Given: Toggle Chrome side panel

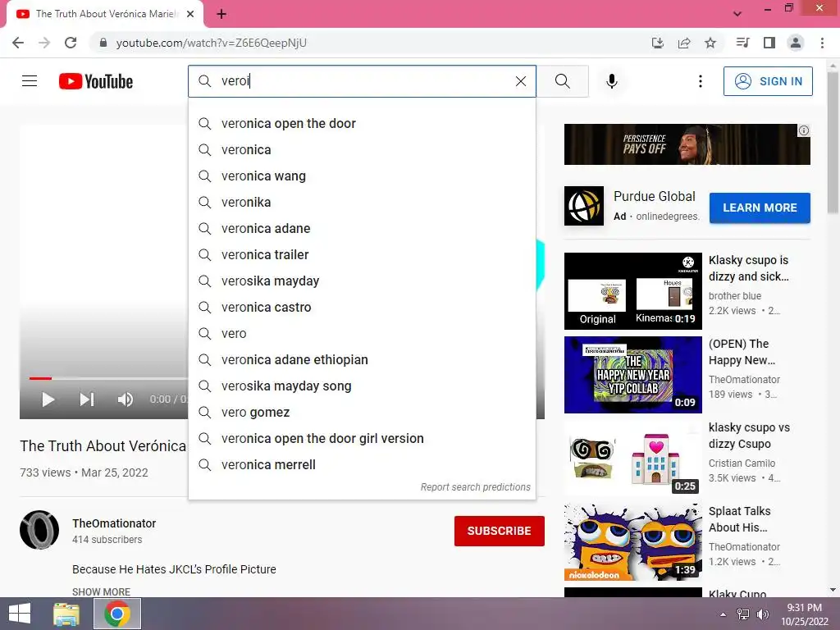Looking at the screenshot, I should [x=769, y=43].
